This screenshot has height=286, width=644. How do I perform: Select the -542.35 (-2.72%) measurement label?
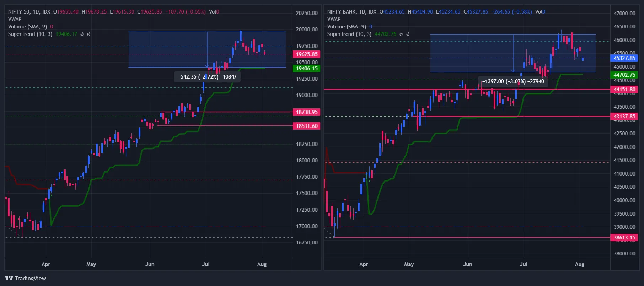pyautogui.click(x=207, y=77)
